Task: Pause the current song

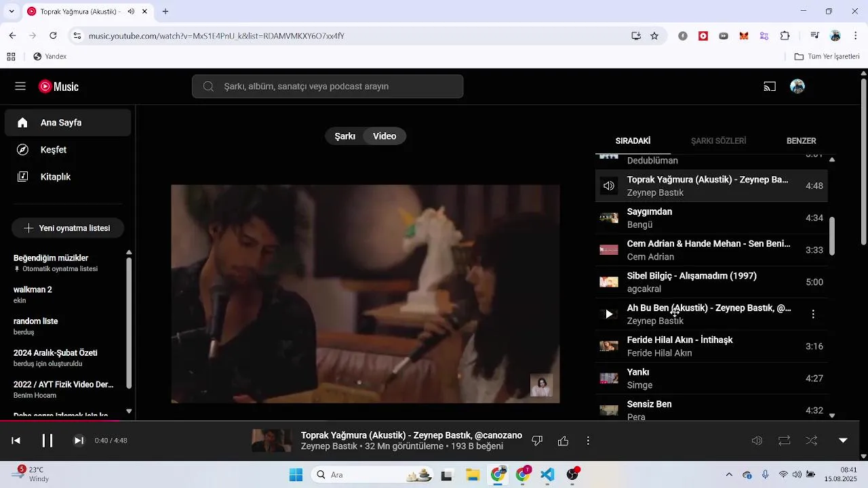Action: [x=47, y=441]
